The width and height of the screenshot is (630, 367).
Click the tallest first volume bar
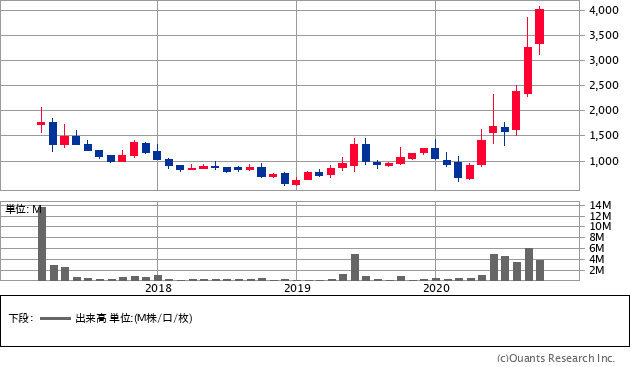[x=42, y=244]
